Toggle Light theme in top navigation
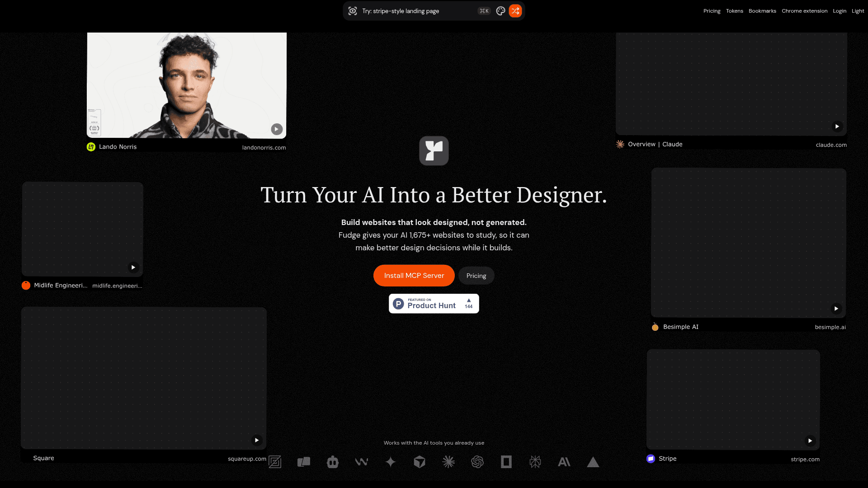868x488 pixels. [858, 11]
